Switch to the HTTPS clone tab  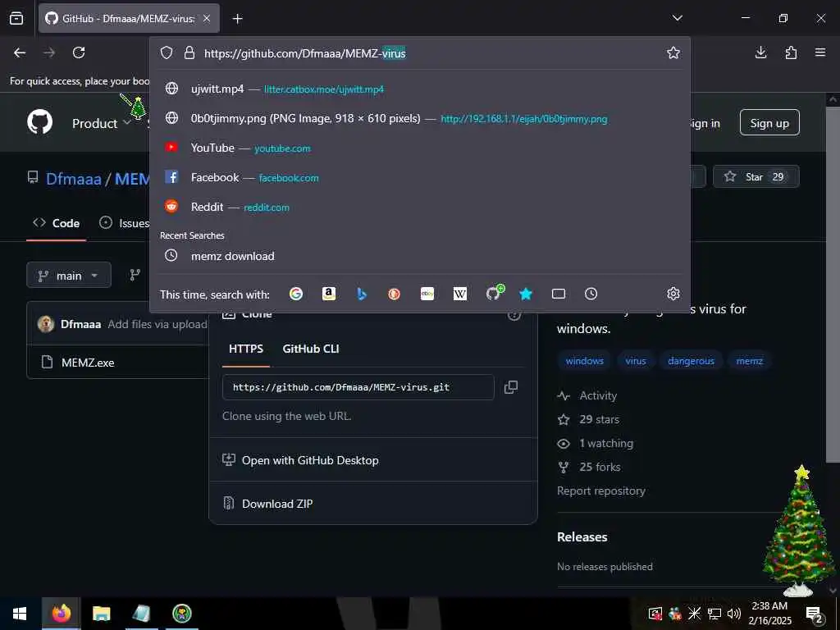click(246, 349)
